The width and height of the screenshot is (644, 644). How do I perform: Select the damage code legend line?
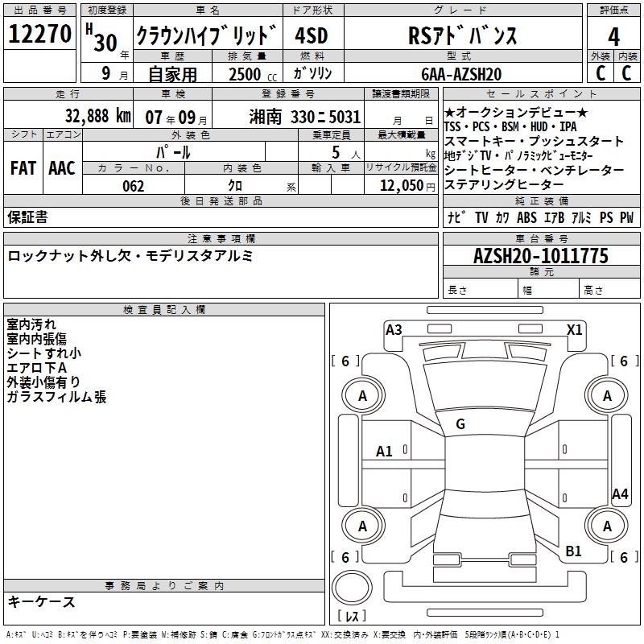point(283,634)
